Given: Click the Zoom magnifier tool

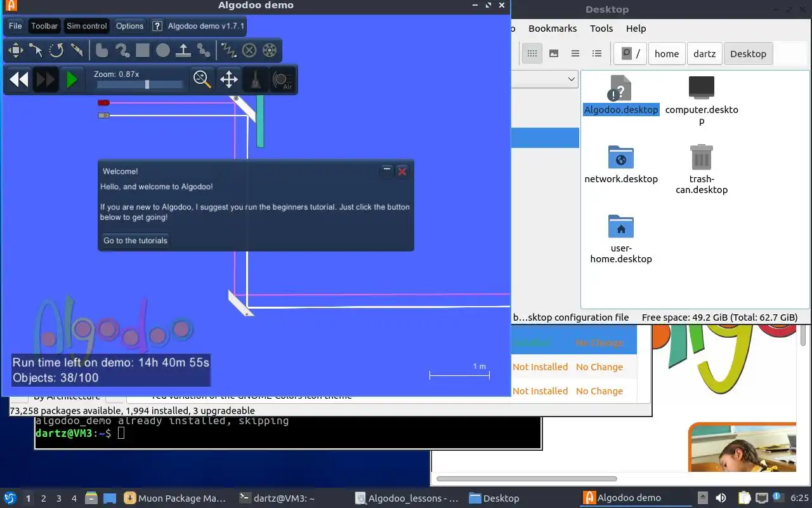Looking at the screenshot, I should 202,79.
